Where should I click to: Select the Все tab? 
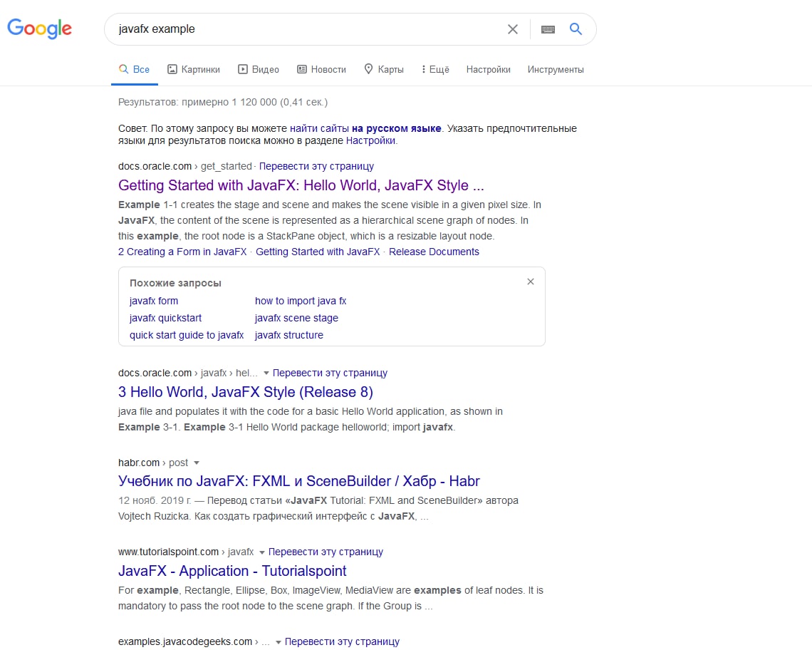135,69
